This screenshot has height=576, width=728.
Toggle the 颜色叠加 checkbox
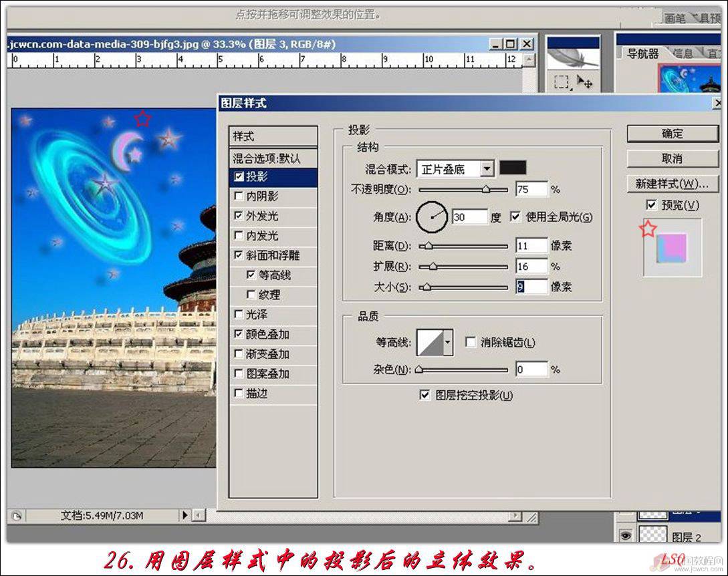239,333
